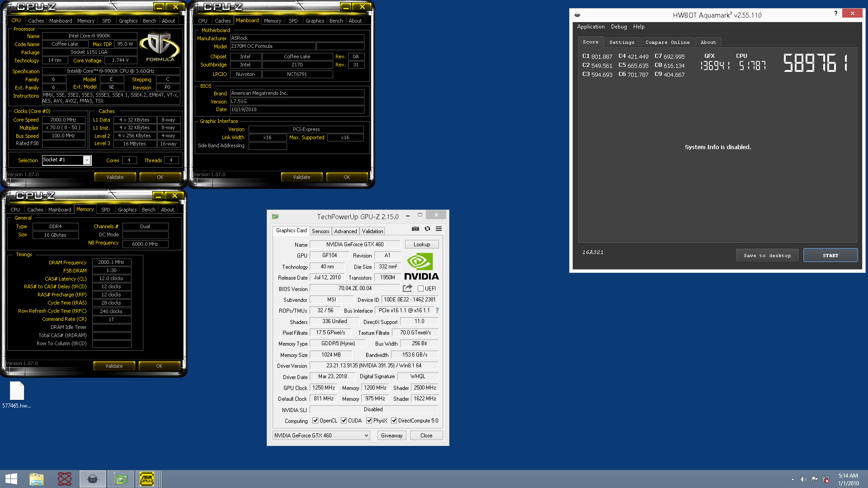This screenshot has height=488, width=868.
Task: Toggle the PhysX checkbox
Action: (369, 421)
